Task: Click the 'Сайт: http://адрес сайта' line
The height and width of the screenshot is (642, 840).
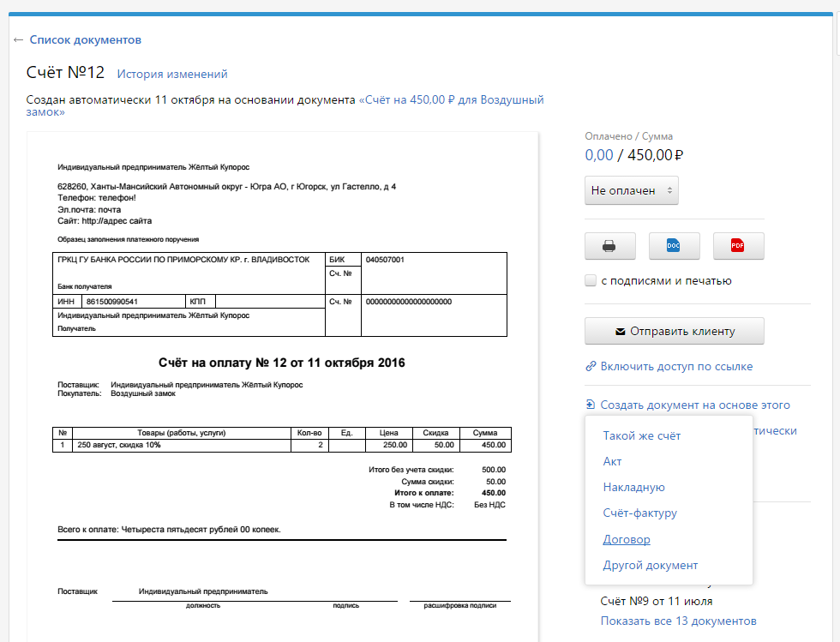Action: point(105,221)
